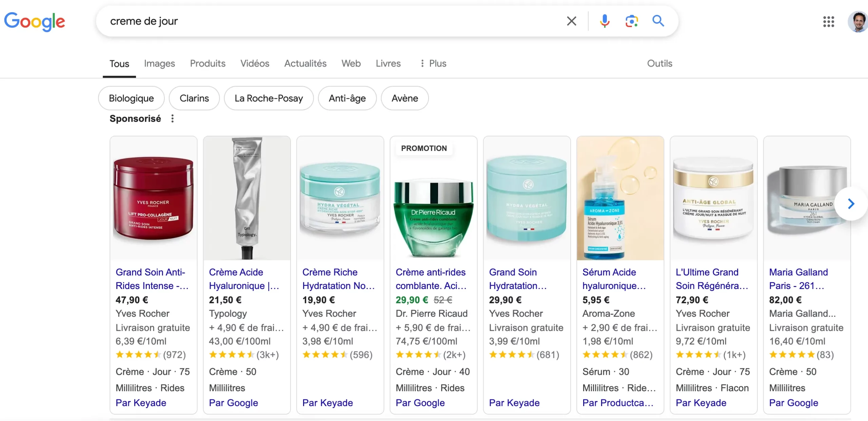Image resolution: width=868 pixels, height=421 pixels.
Task: Advance the product carousel with right arrow
Action: tap(851, 204)
